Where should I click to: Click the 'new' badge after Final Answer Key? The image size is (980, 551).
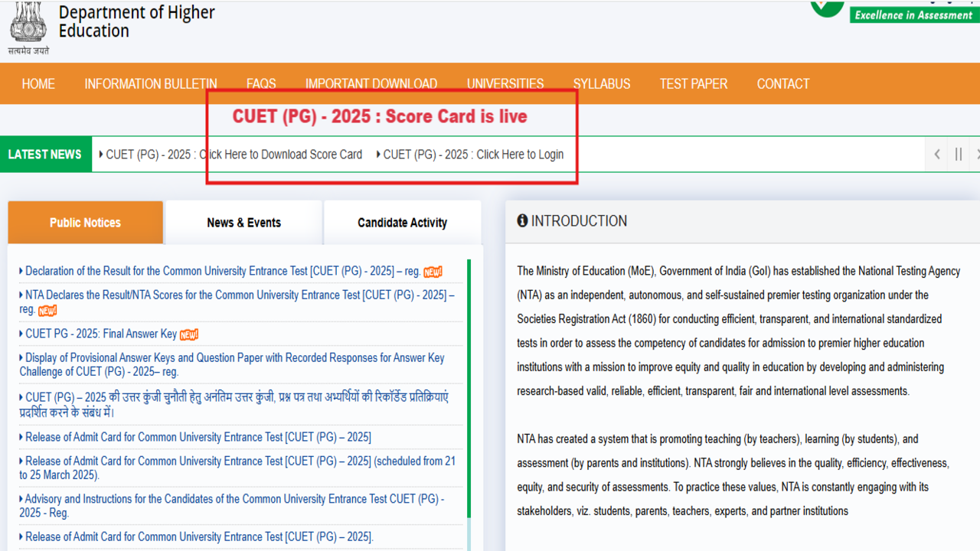click(189, 334)
